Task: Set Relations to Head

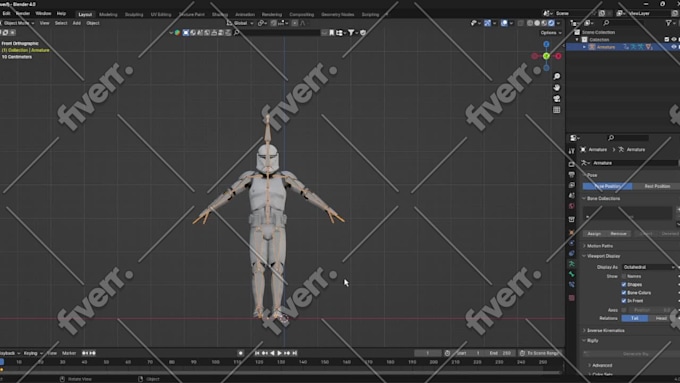Action: coord(661,318)
